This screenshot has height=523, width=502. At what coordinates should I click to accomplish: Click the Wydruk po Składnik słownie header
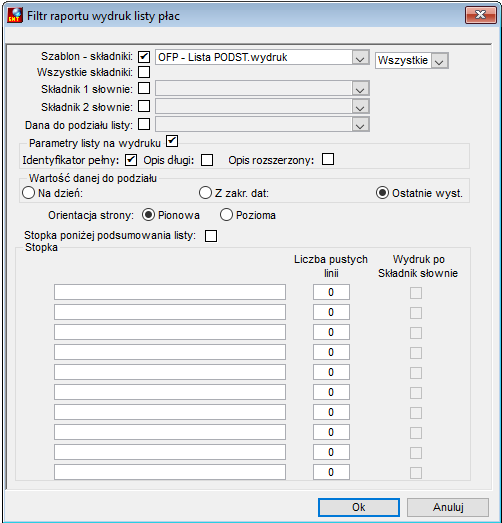pos(418,266)
